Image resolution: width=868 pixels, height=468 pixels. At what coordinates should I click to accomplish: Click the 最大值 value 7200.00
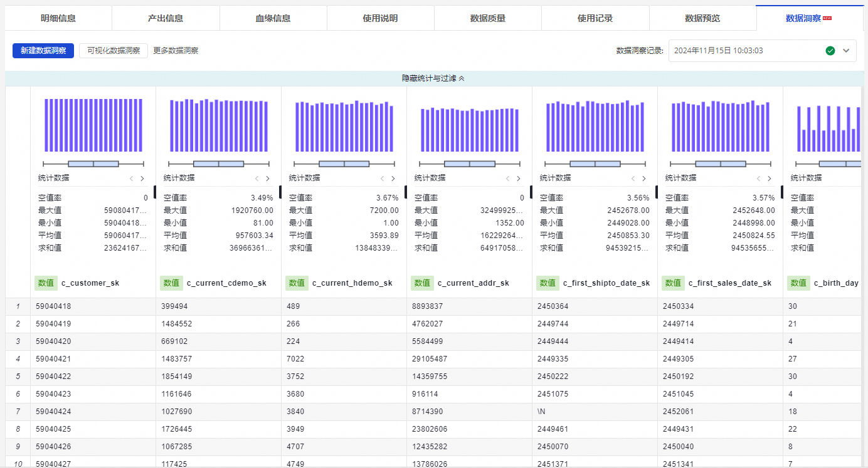pos(384,210)
